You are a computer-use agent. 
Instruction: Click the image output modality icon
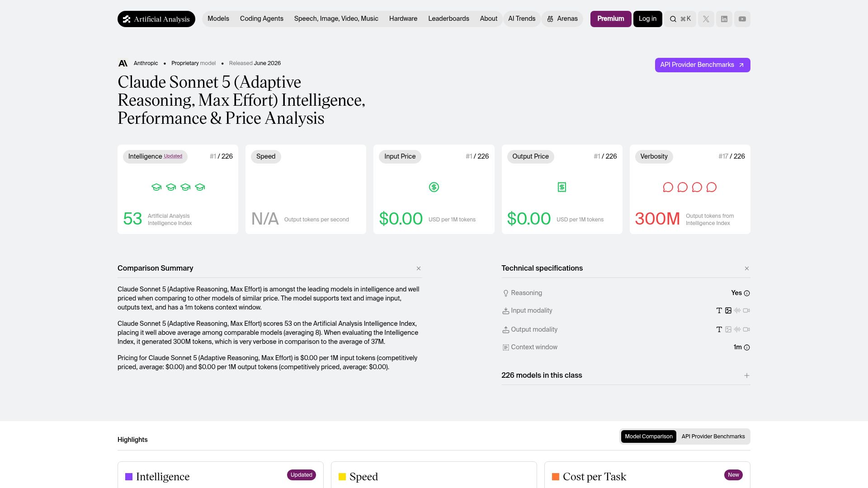(x=728, y=329)
